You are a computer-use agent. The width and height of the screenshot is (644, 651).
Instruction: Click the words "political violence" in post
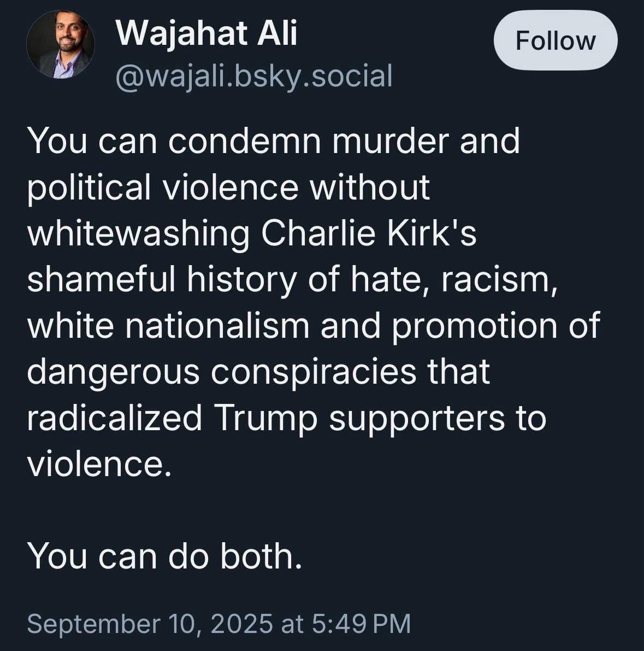tap(163, 187)
